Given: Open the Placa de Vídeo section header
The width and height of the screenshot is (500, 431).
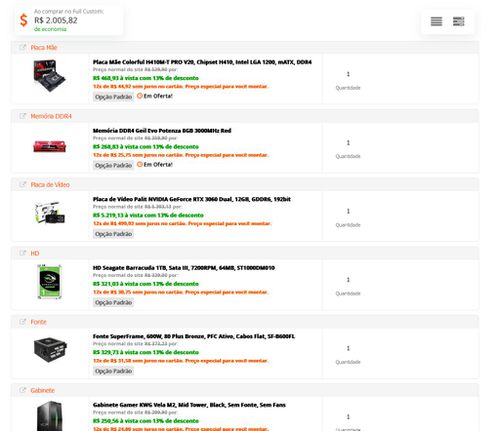Looking at the screenshot, I should [245, 184].
